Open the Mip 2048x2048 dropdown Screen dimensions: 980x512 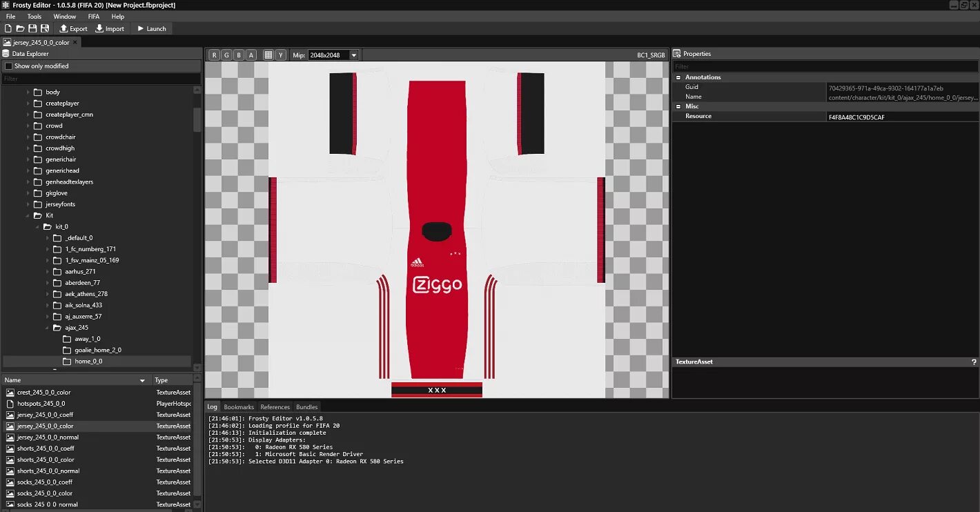[333, 55]
